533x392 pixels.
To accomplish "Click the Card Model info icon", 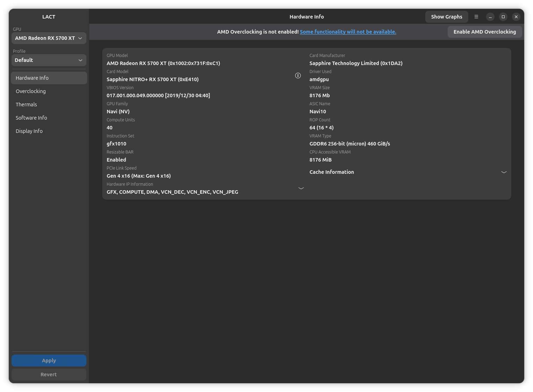I will 298,76.
